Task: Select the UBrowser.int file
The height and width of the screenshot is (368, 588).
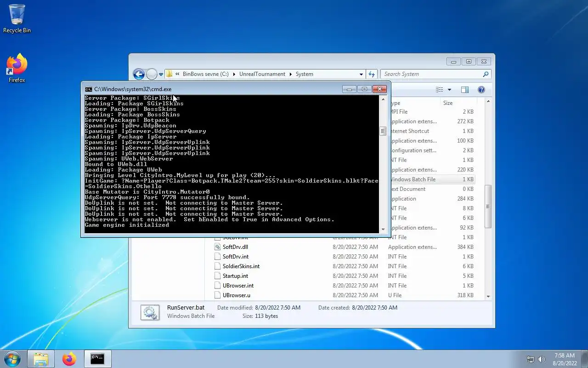Action: [x=238, y=286]
